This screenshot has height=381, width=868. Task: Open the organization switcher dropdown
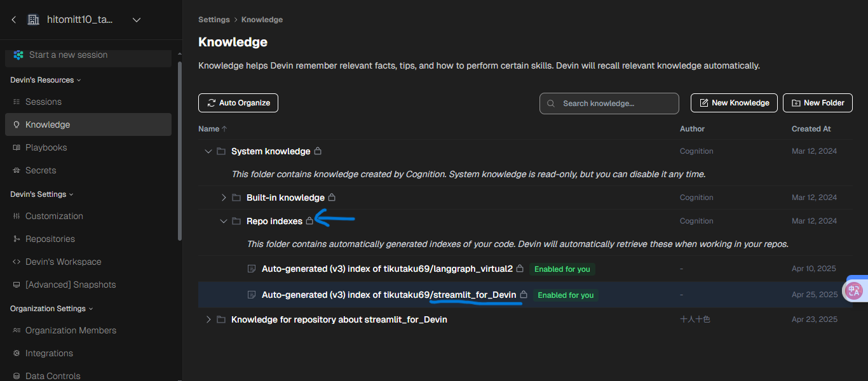[136, 20]
